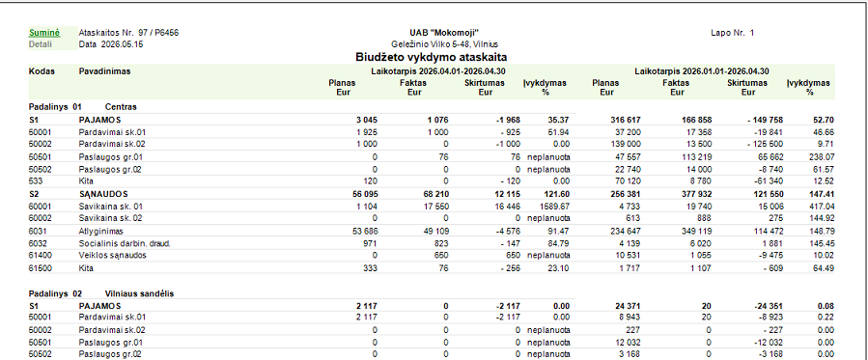Click the code 61500 in the Kita row
This screenshot has height=360, width=868.
(x=40, y=268)
